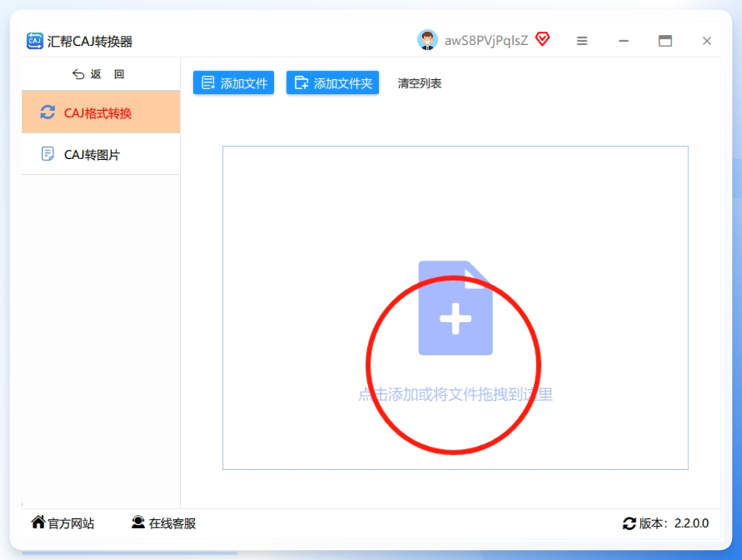Minimize the converter window

(624, 41)
